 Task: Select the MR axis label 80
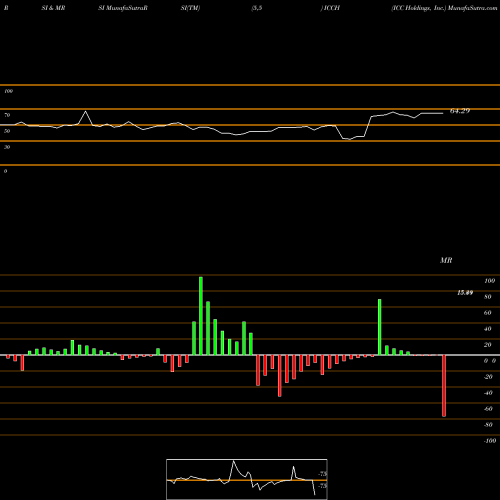pyautogui.click(x=488, y=297)
